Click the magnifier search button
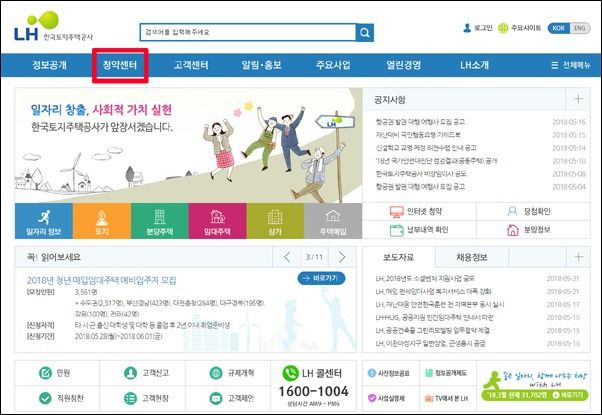 tap(365, 33)
